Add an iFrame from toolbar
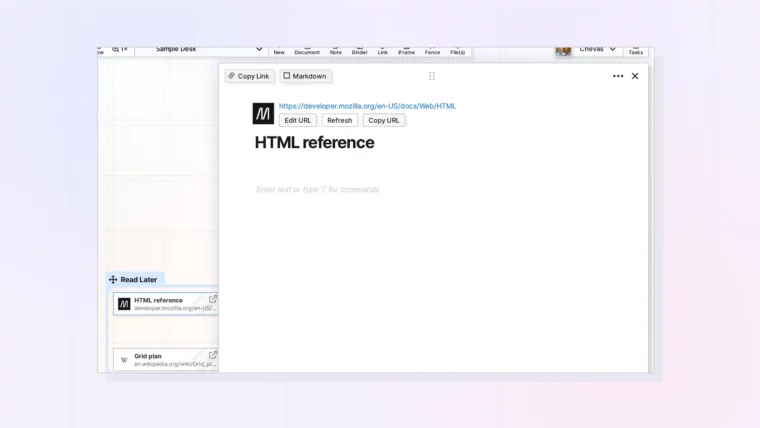Image resolution: width=760 pixels, height=428 pixels. coord(406,50)
